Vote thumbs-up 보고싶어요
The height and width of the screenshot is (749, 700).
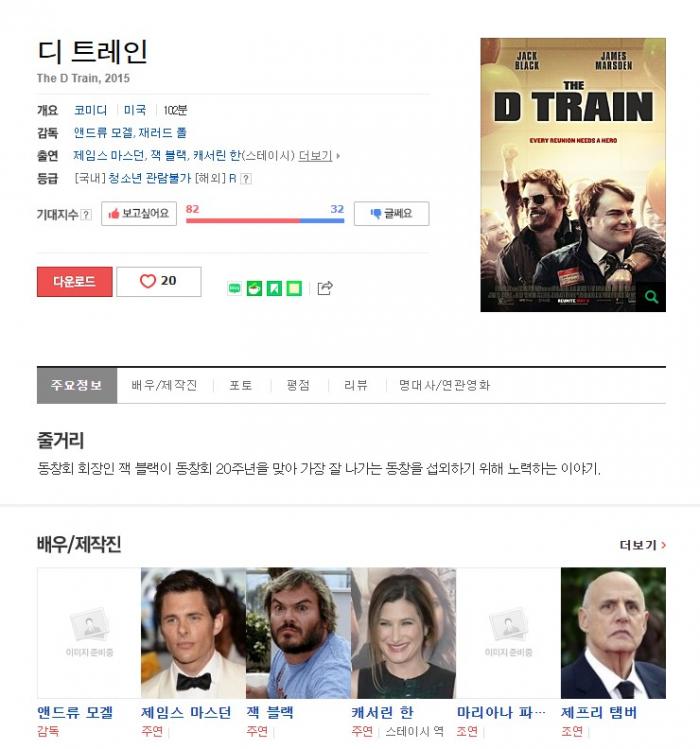139,214
